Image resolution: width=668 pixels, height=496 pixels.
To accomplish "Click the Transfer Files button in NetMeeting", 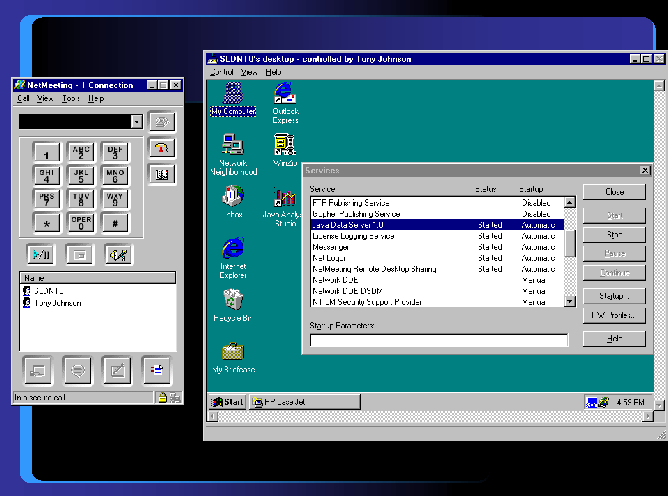I will tap(154, 370).
